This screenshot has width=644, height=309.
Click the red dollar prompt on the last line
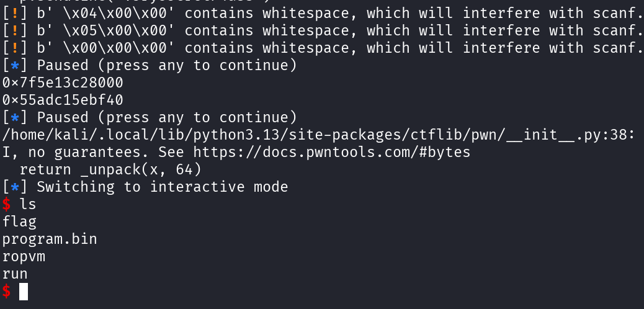(6, 292)
